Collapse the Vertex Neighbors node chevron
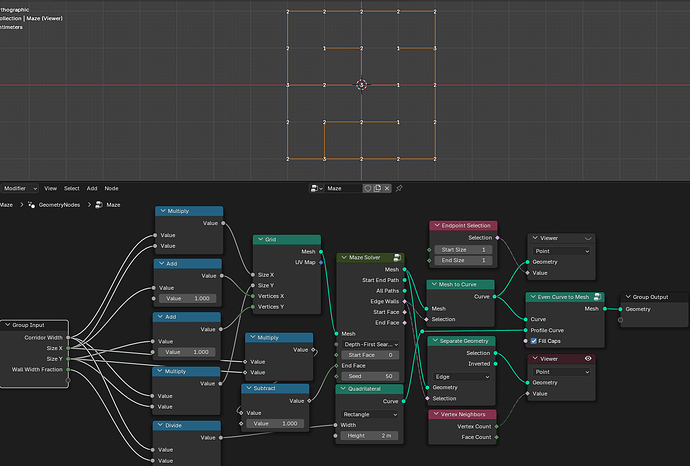 436,414
